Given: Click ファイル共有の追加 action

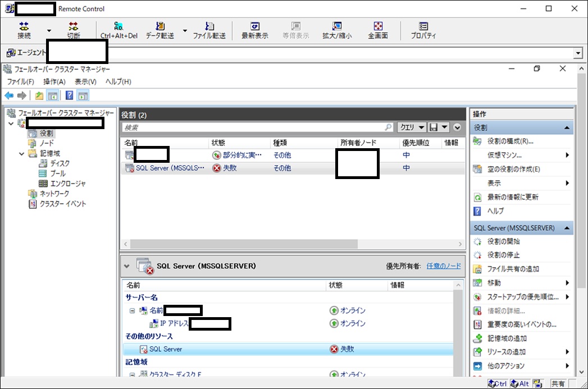Looking at the screenshot, I should coord(513,269).
